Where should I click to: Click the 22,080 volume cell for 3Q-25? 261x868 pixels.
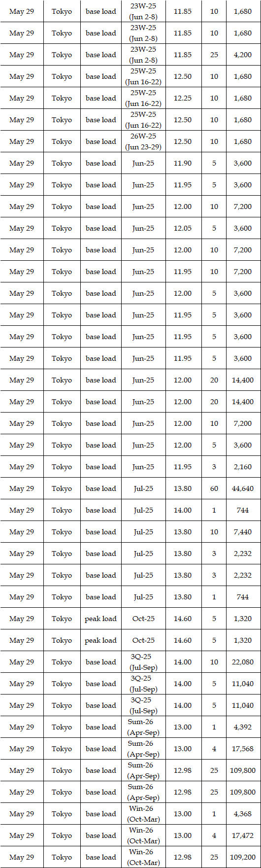(243, 662)
